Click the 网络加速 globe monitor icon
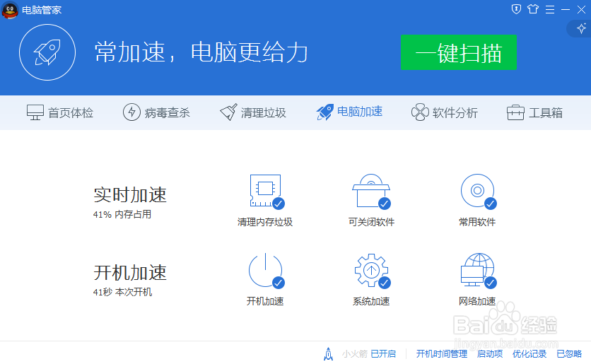 coord(478,270)
